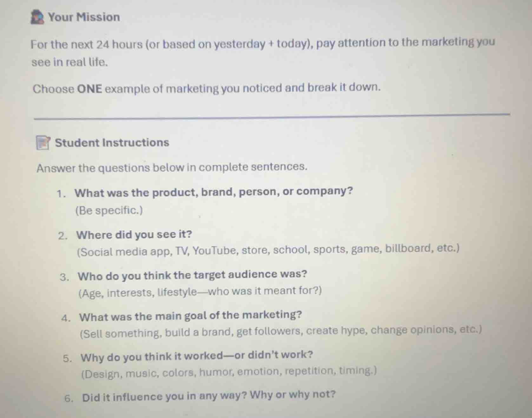
Task: Click "Answer the questions below in complete sentences"
Action: (x=172, y=167)
